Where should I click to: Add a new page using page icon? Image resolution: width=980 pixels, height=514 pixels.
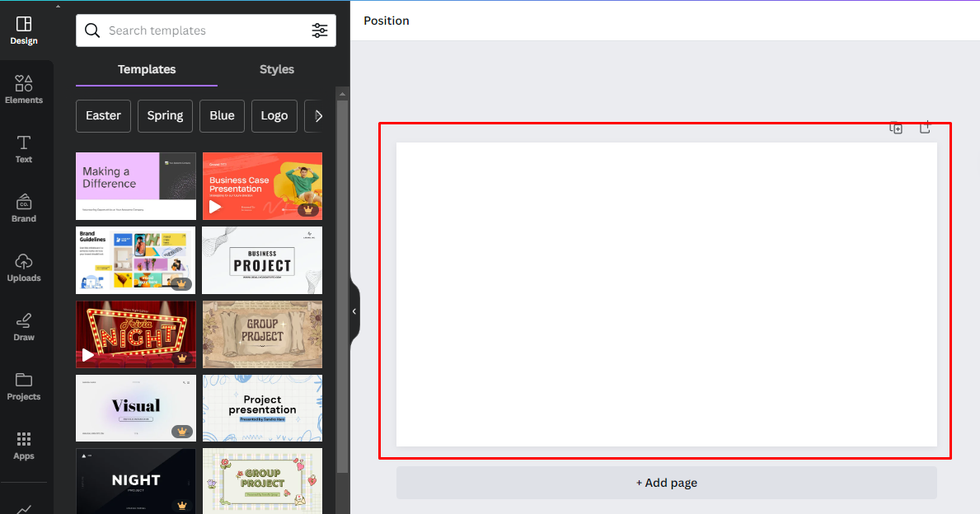point(925,128)
